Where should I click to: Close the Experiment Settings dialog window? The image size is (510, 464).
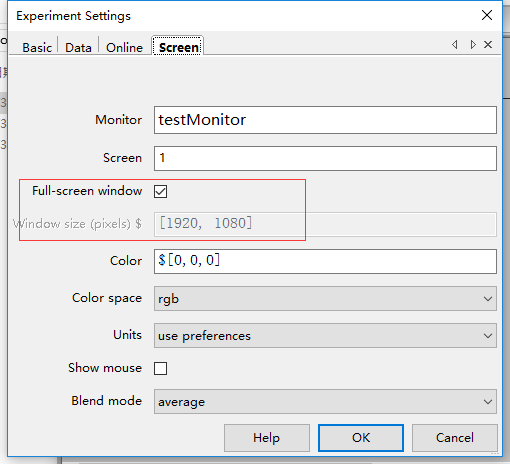[487, 15]
